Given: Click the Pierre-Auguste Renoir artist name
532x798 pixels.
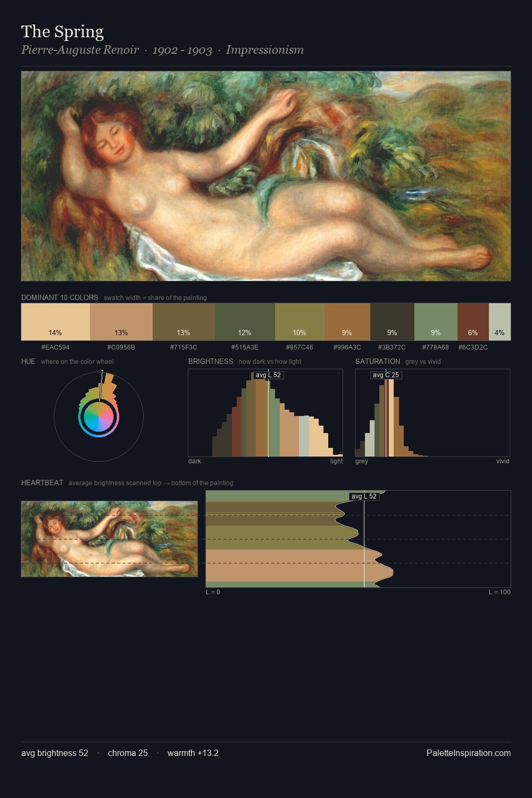Looking at the screenshot, I should coord(80,50).
